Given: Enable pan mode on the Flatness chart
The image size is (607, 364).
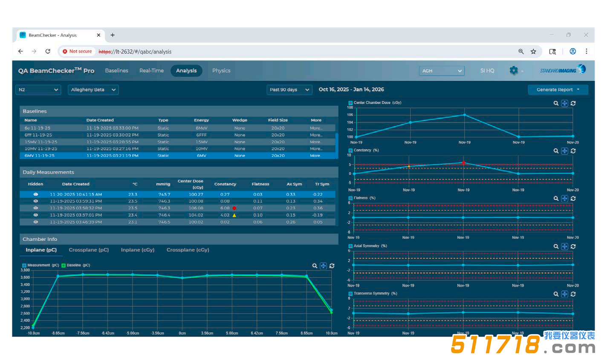Looking at the screenshot, I should [564, 199].
